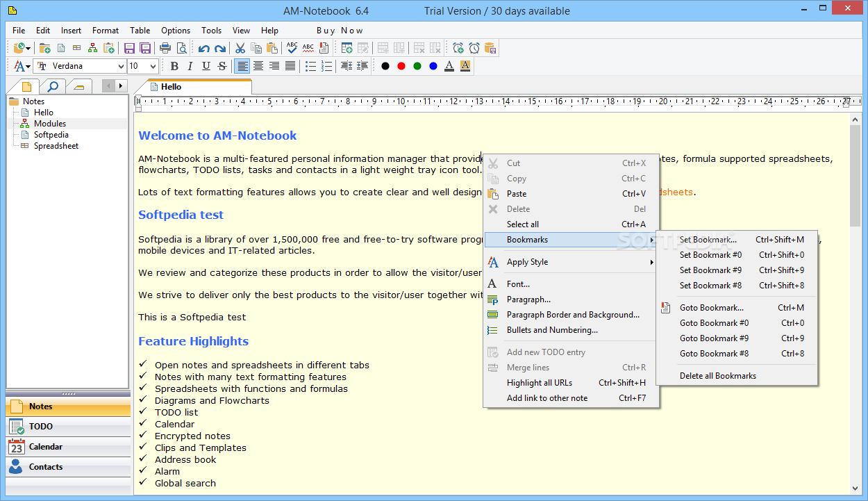This screenshot has width=868, height=501.
Task: Toggle Bold formatting
Action: click(x=174, y=66)
